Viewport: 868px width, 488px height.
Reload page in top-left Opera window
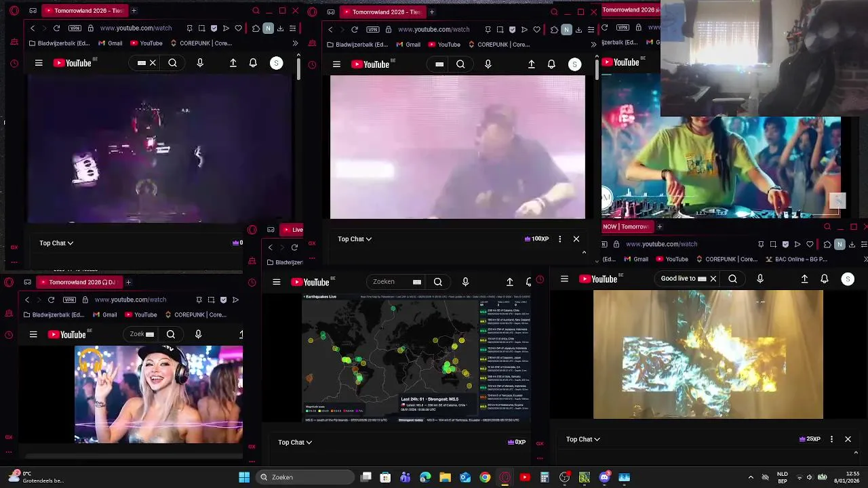coord(56,28)
